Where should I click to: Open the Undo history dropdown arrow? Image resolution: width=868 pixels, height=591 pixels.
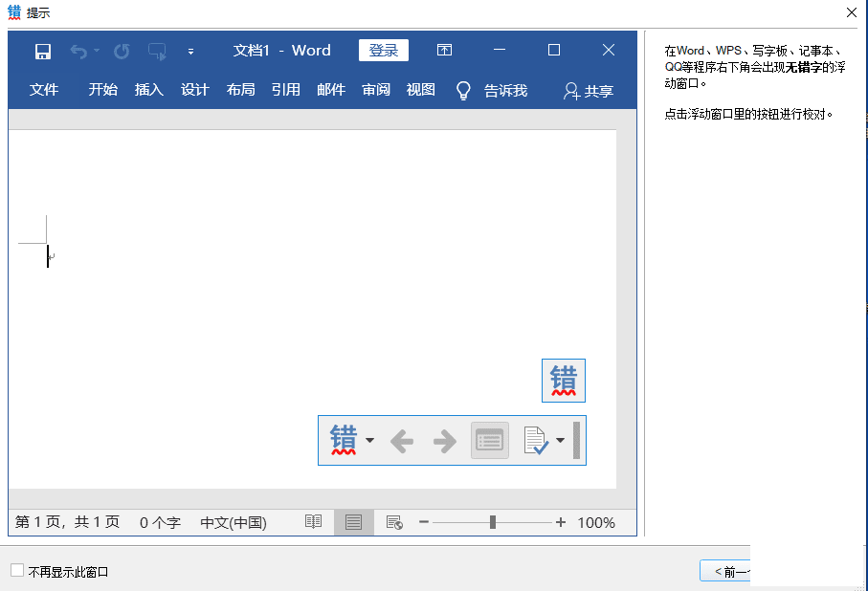coord(97,51)
